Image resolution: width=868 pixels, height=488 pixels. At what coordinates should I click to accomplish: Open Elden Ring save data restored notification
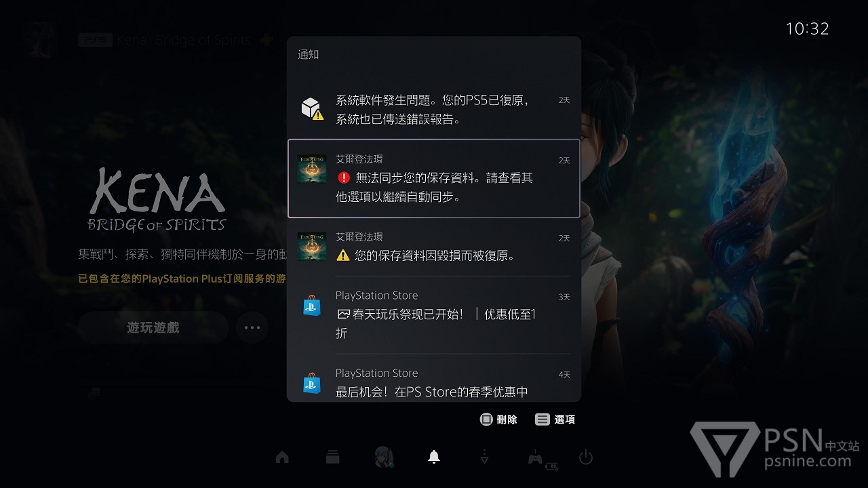point(434,247)
